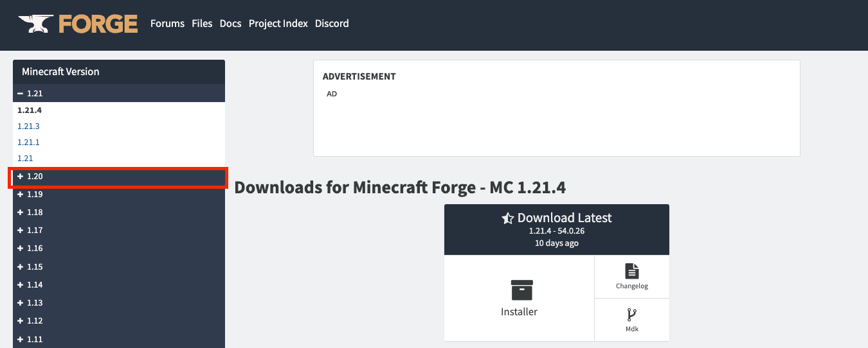The width and height of the screenshot is (868, 348).
Task: Select Minecraft version 1.21.4
Action: point(30,110)
